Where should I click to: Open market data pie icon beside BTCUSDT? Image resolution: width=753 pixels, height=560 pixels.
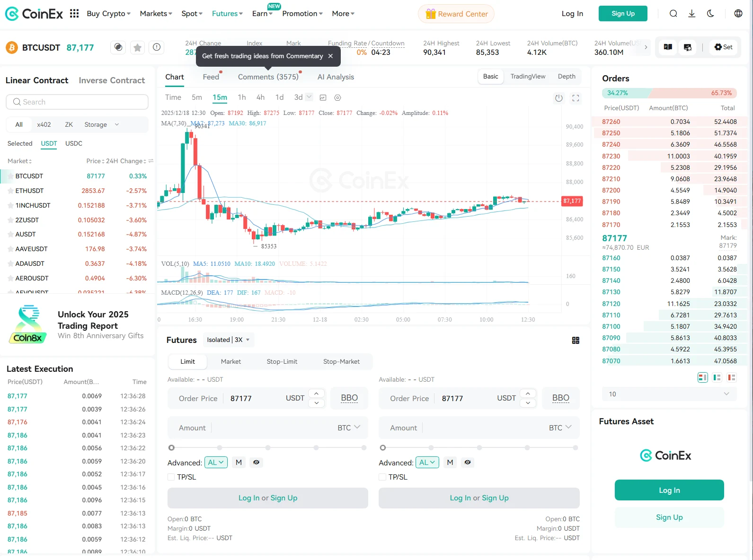(118, 47)
